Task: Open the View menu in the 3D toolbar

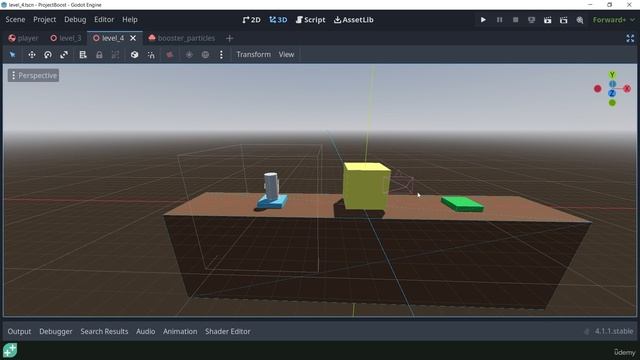Action: point(286,54)
